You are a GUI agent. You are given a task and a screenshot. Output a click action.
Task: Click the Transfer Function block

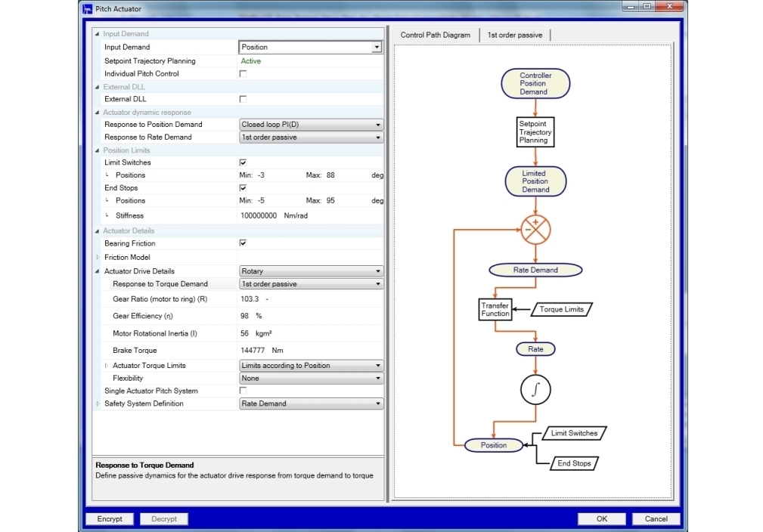(x=495, y=309)
